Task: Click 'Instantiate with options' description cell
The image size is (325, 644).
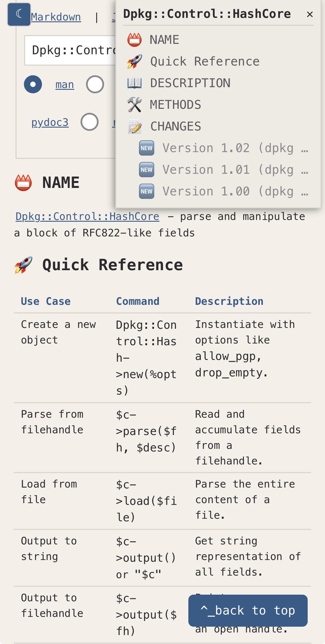Action: tap(245, 348)
